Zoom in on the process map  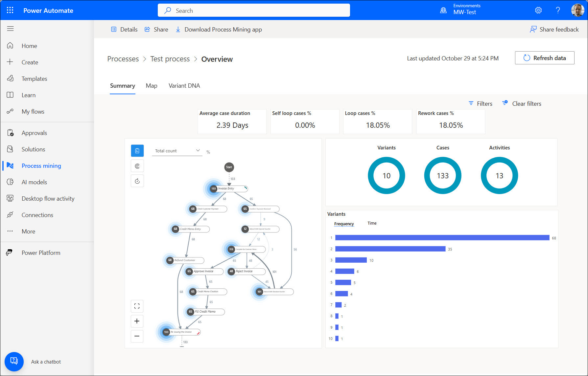(137, 321)
